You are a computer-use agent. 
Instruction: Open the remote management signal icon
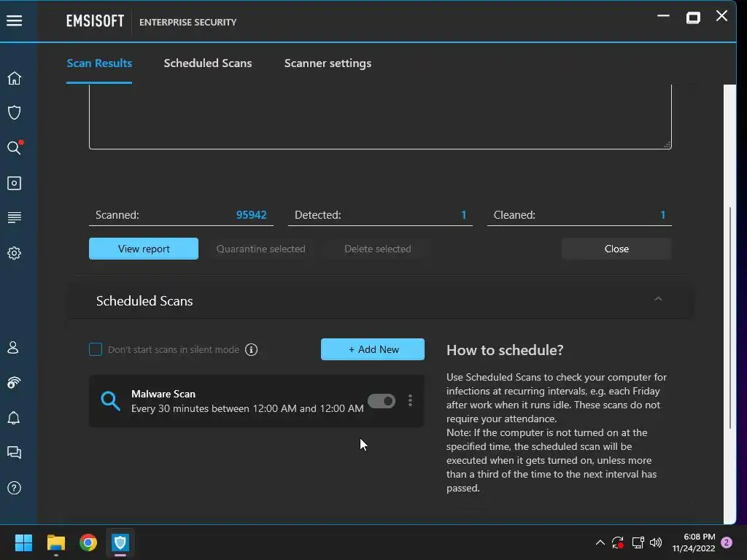click(14, 383)
